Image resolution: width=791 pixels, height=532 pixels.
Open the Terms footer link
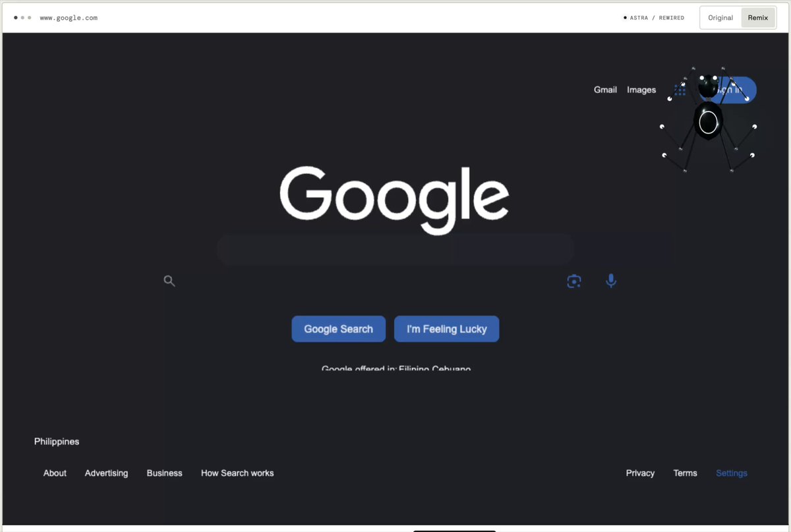[686, 473]
